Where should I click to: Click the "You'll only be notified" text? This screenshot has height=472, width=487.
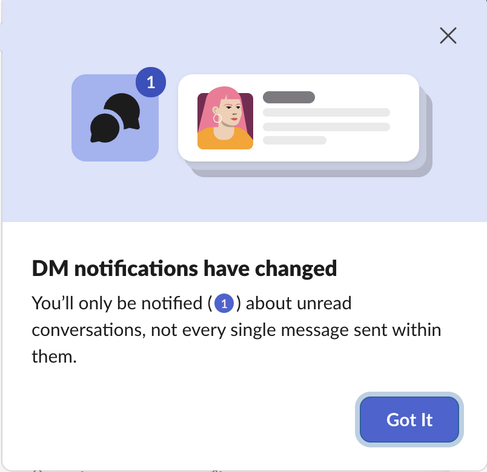pyautogui.click(x=117, y=303)
